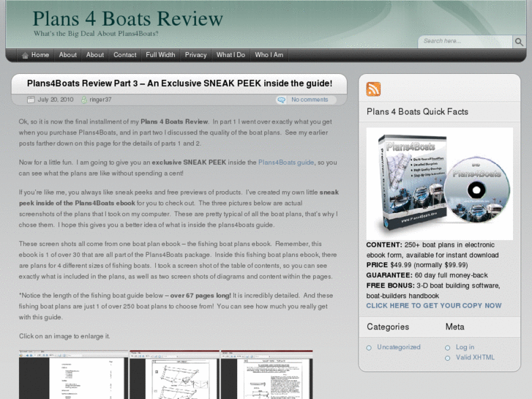Enlarge the boat diagram screenshot thumbnail
Viewport: 532px width, 399px height.
click(174, 375)
